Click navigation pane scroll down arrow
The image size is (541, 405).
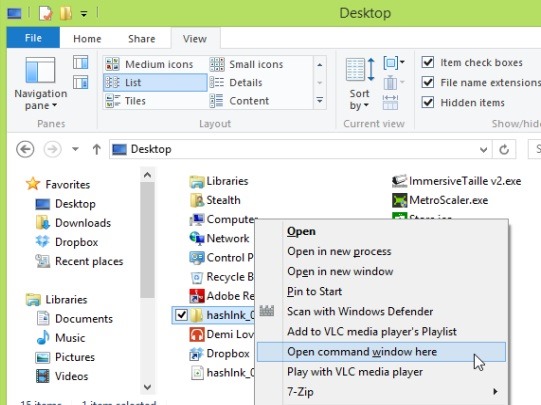tap(147, 387)
